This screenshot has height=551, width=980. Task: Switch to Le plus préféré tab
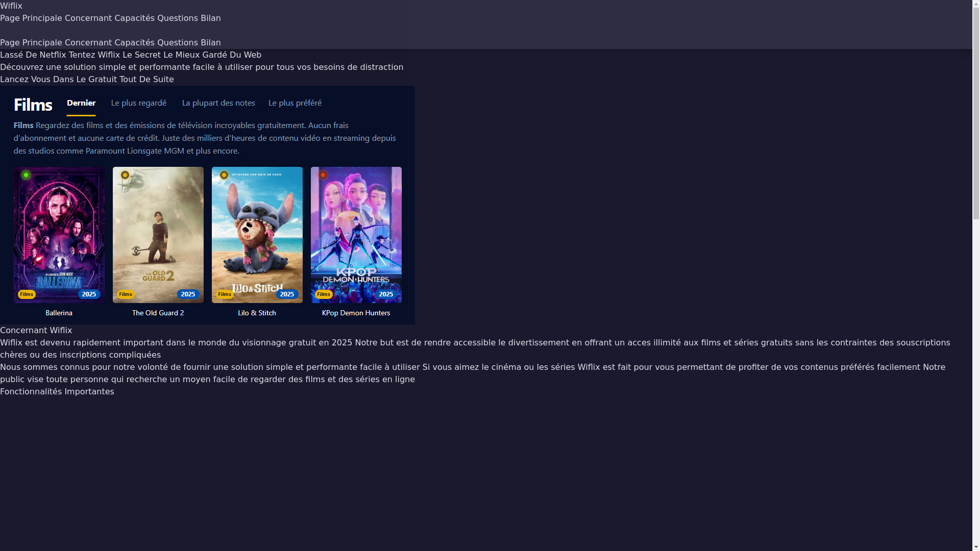click(x=295, y=103)
